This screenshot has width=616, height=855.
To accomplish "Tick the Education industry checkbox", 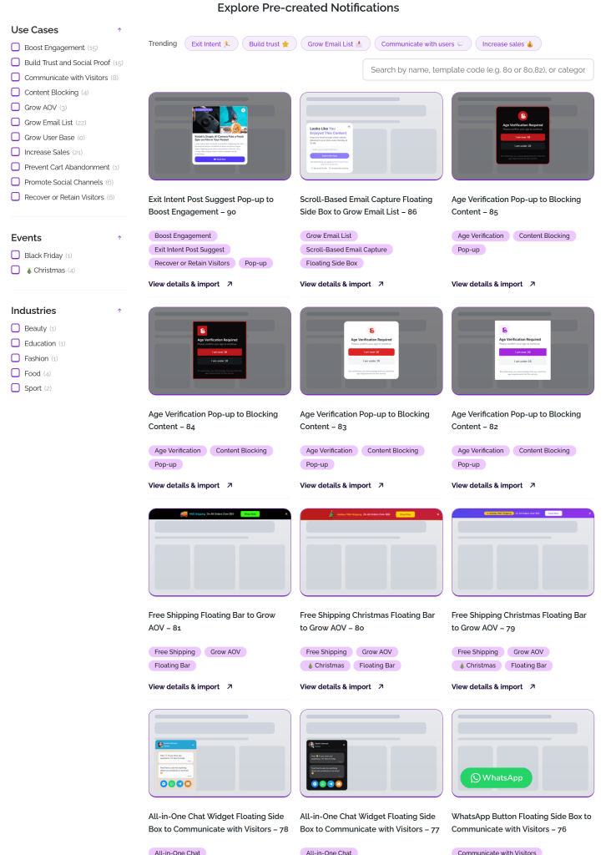I will 15,343.
